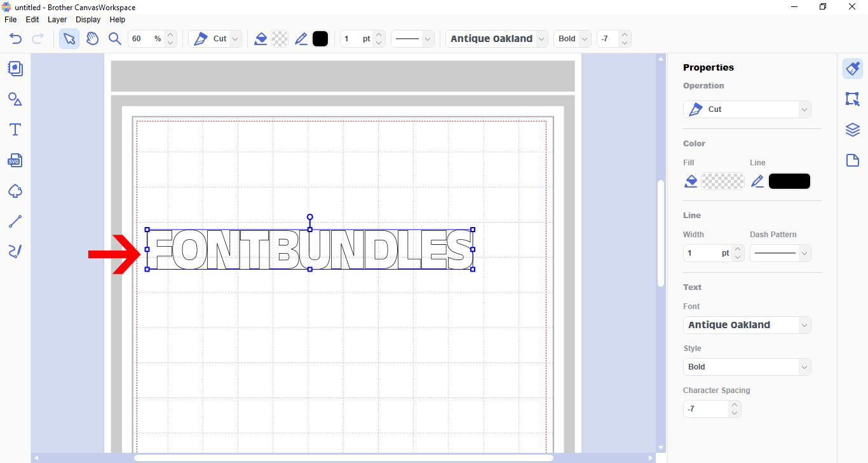The image size is (868, 463).
Task: Click the FONTBUNDLES text object on canvas
Action: pos(310,249)
